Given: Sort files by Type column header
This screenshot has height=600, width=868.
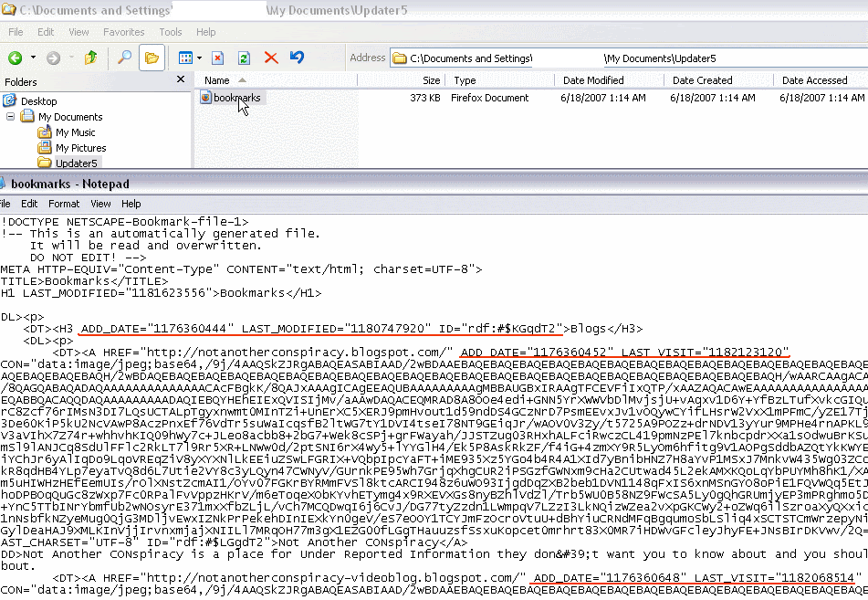Looking at the screenshot, I should pyautogui.click(x=500, y=80).
